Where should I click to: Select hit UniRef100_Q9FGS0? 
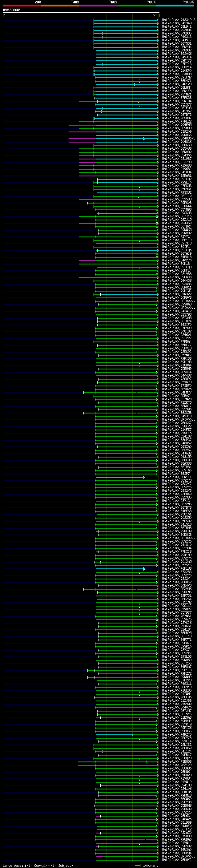(177, 277)
